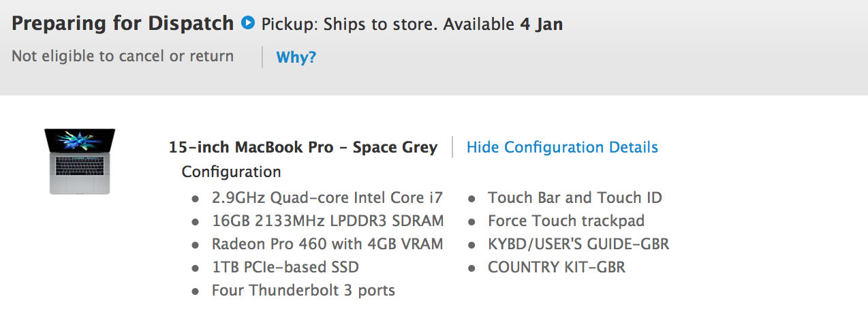This screenshot has height=316, width=868.
Task: Collapse details via Hide Configuration Details
Action: (562, 147)
